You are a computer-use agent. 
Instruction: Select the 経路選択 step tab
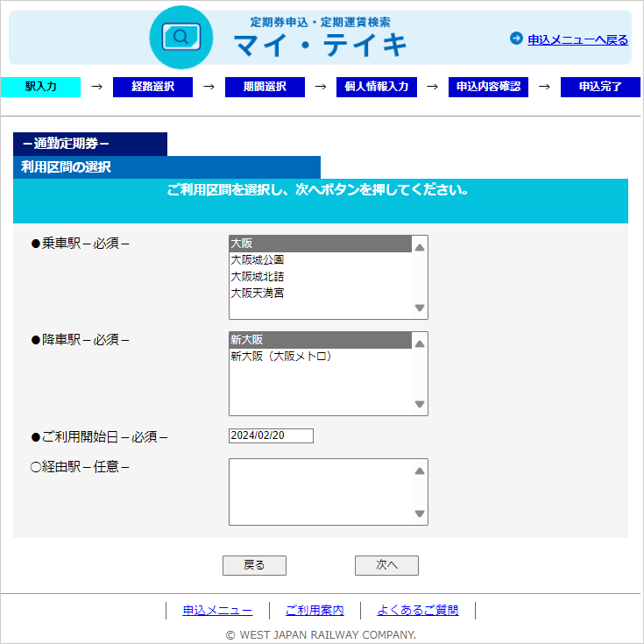coord(152,87)
